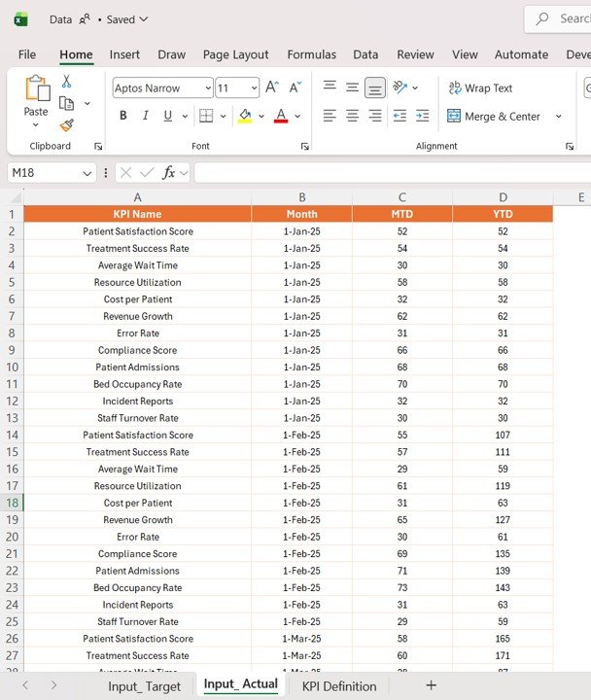
Task: Click the text Orientation icon
Action: [400, 87]
